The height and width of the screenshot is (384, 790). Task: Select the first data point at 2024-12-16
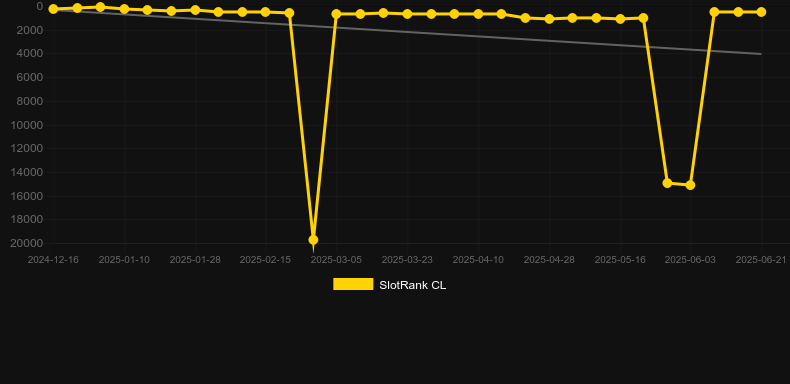click(x=53, y=9)
